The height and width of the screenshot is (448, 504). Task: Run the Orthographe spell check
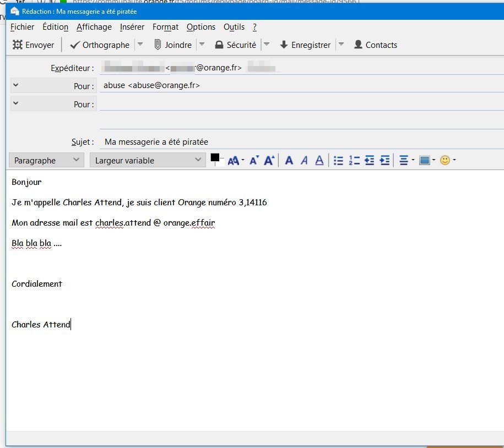(100, 45)
